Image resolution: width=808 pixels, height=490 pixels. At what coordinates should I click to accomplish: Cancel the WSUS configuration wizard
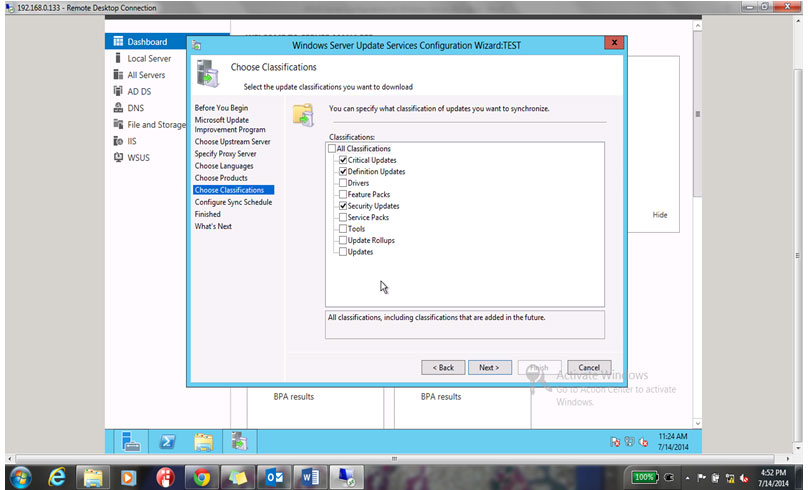click(589, 367)
